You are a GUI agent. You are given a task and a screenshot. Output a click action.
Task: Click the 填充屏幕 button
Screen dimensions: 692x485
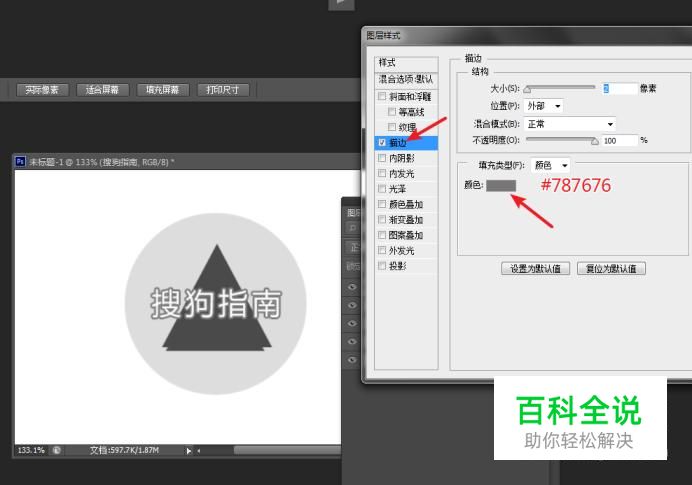point(163,90)
